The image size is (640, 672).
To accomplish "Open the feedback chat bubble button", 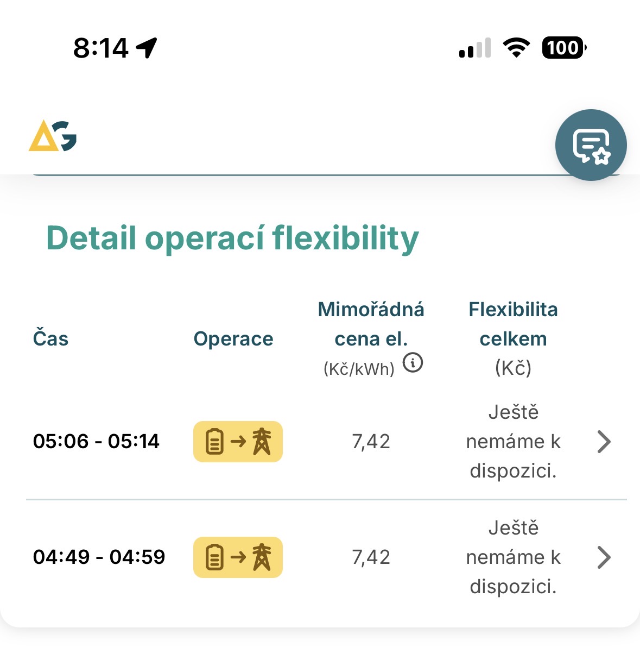I will pos(591,145).
